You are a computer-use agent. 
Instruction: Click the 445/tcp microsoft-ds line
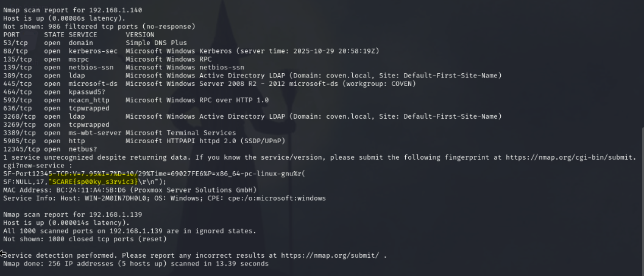[210, 84]
